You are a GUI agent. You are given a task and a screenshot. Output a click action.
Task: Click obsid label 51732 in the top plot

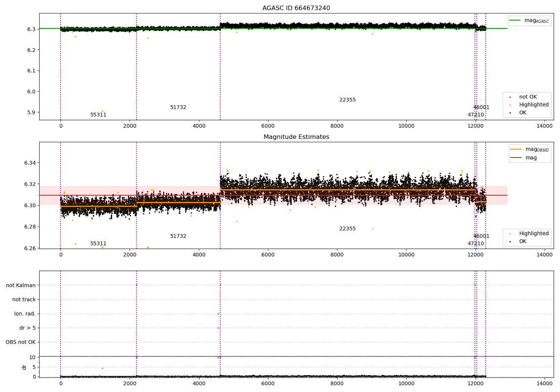pyautogui.click(x=178, y=108)
